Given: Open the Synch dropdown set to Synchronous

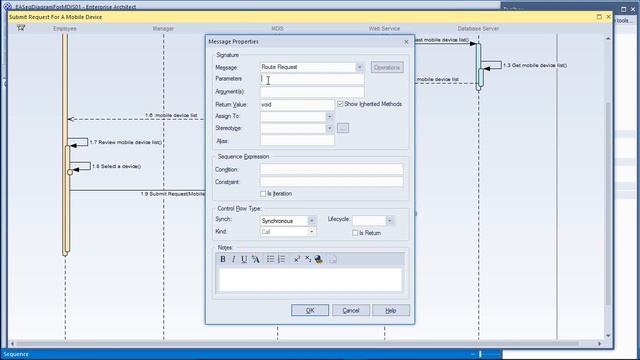Looking at the screenshot, I should point(311,221).
